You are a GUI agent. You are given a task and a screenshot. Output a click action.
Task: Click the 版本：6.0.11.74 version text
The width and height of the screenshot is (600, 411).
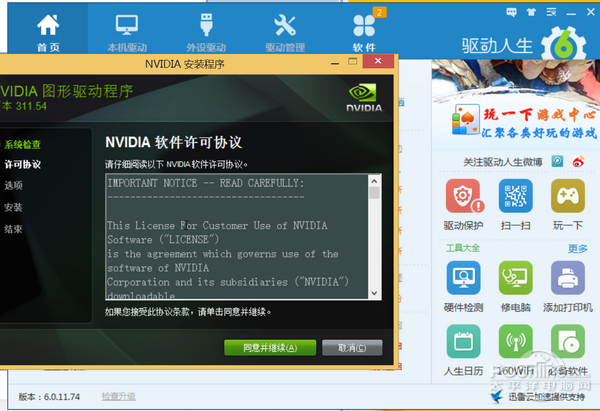(49, 397)
